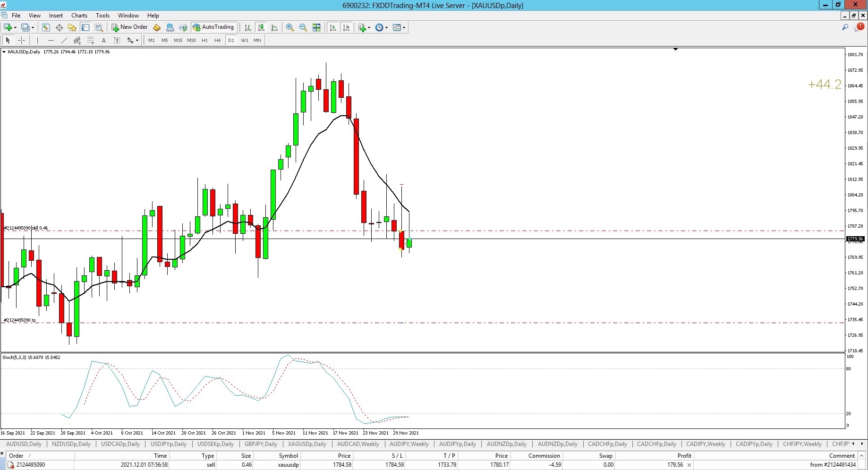The image size is (868, 470).
Task: Draw a vertical line tool
Action: pyautogui.click(x=37, y=40)
